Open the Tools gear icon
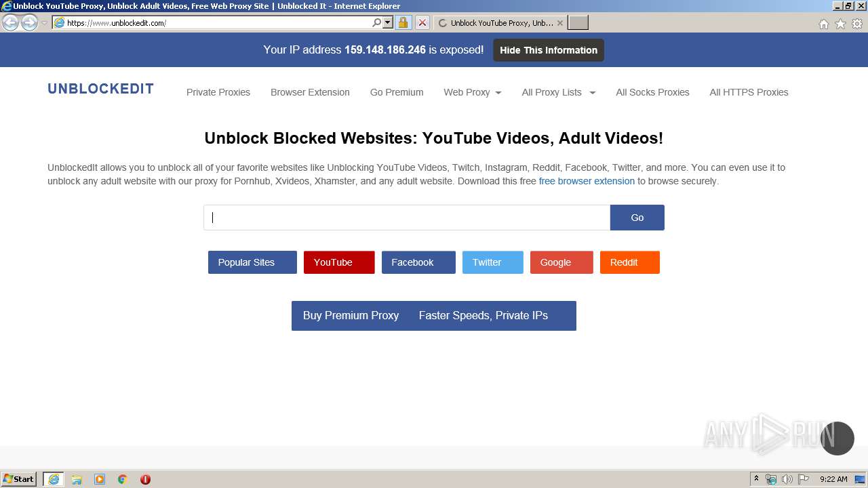868x488 pixels. click(857, 24)
